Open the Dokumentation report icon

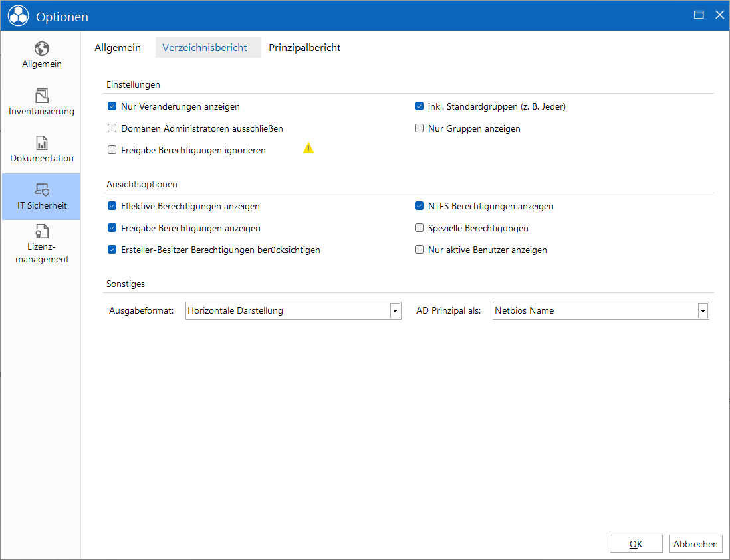41,143
